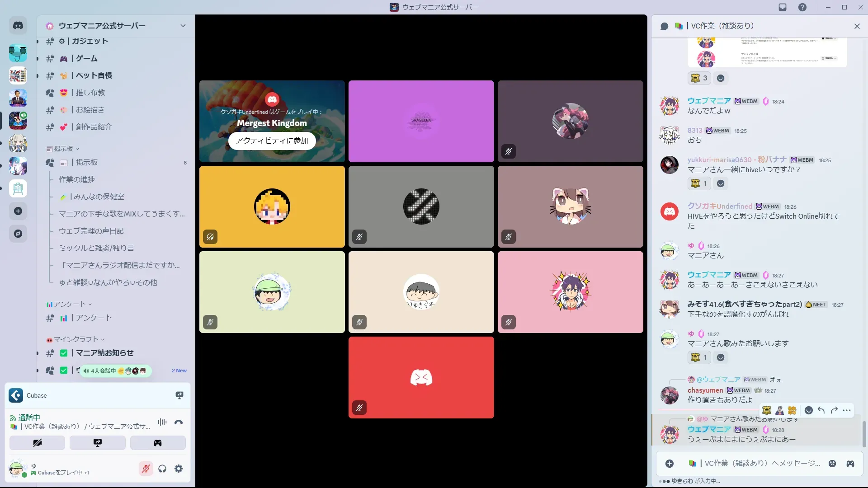Turn on your camera

pos(38,443)
